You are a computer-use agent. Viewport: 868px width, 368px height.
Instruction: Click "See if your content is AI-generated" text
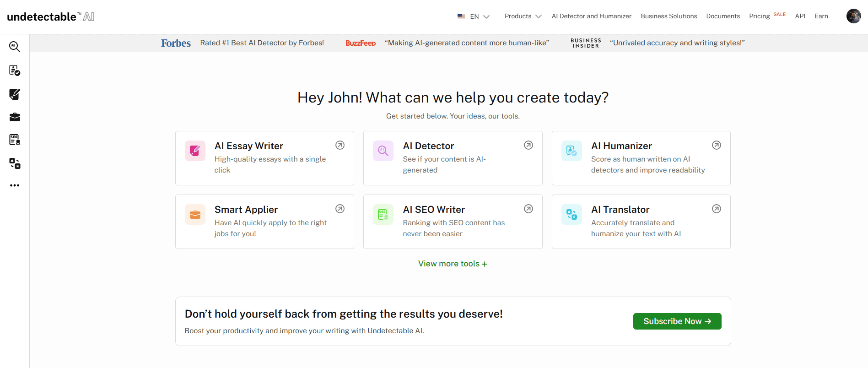click(x=444, y=164)
